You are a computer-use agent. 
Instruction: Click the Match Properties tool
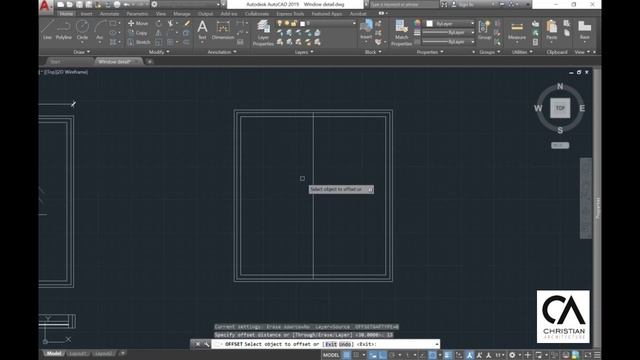point(401,33)
